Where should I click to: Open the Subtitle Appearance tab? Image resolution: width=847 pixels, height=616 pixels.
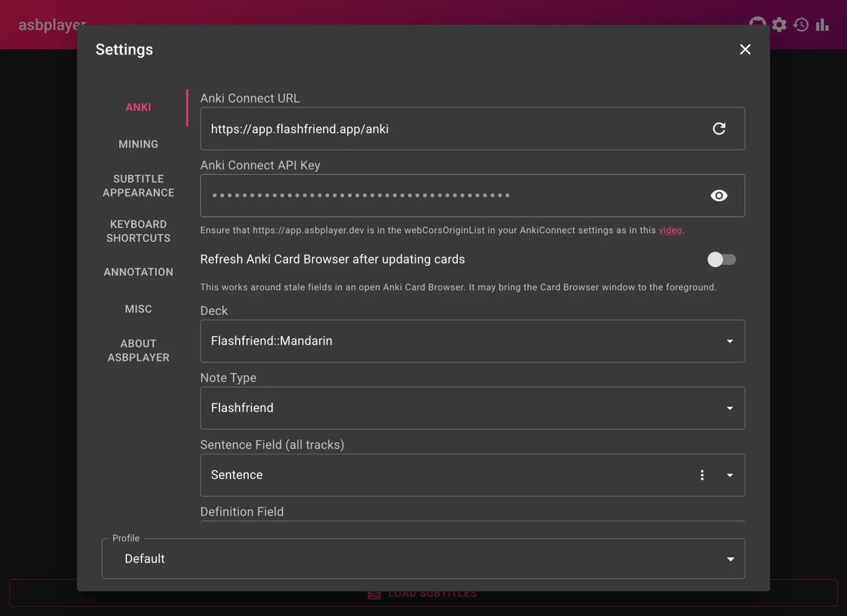tap(139, 186)
